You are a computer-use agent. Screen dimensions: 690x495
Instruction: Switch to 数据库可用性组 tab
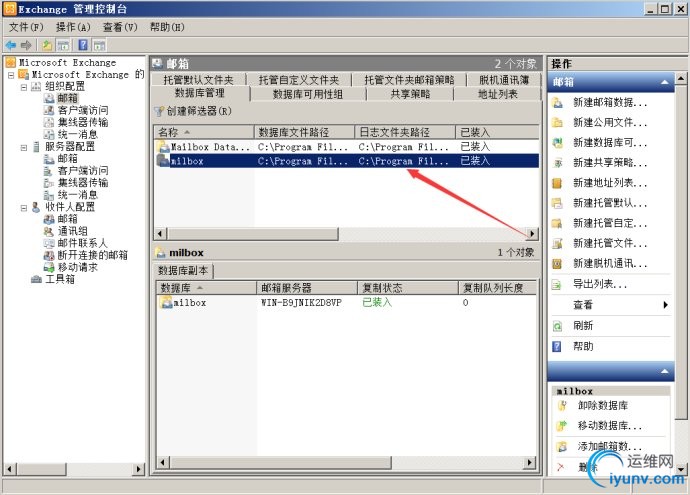click(x=308, y=94)
